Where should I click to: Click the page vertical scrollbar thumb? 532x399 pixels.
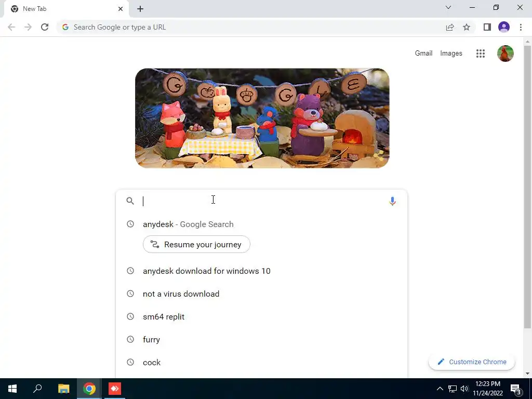527,187
